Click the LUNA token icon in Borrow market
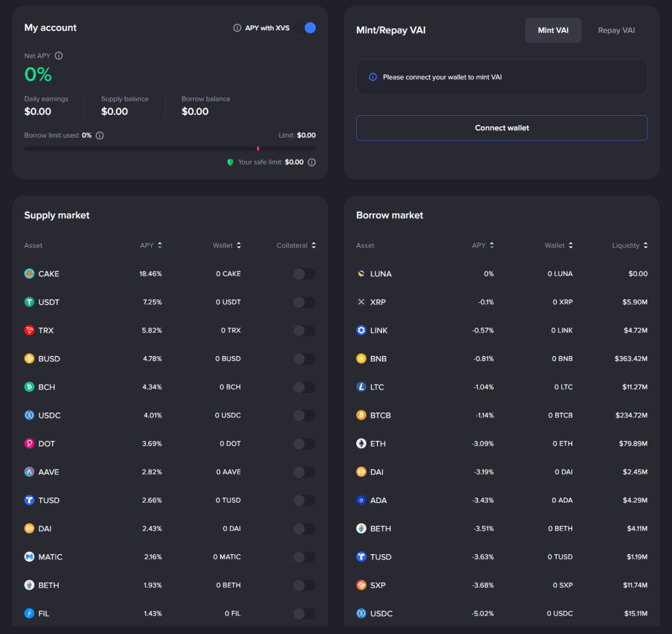The width and height of the screenshot is (672, 634). pos(361,274)
